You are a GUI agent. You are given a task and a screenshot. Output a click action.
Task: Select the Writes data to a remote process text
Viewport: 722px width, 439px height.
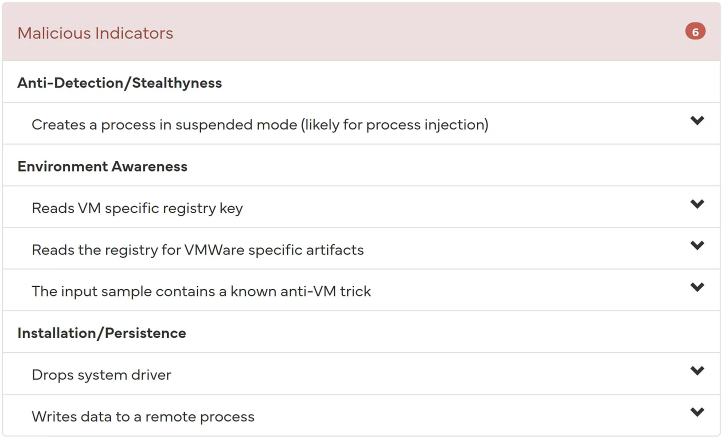pyautogui.click(x=143, y=416)
